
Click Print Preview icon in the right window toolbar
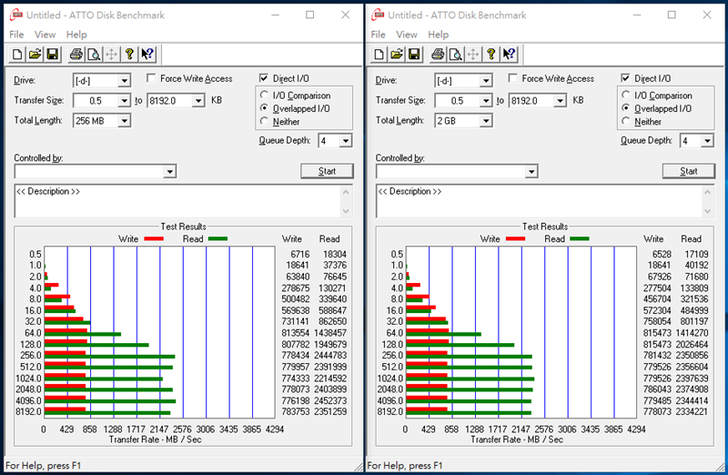point(454,54)
